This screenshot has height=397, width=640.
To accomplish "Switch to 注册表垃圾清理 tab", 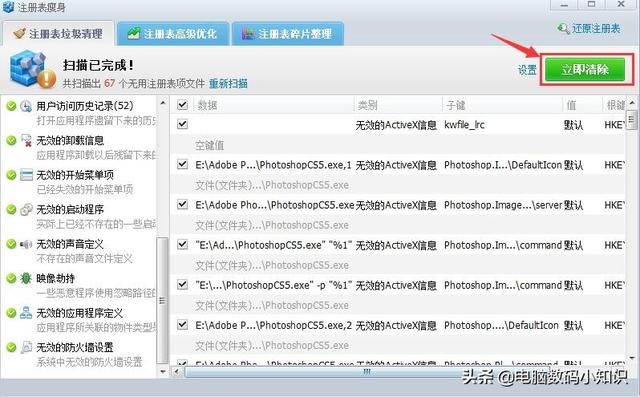I will tap(58, 33).
